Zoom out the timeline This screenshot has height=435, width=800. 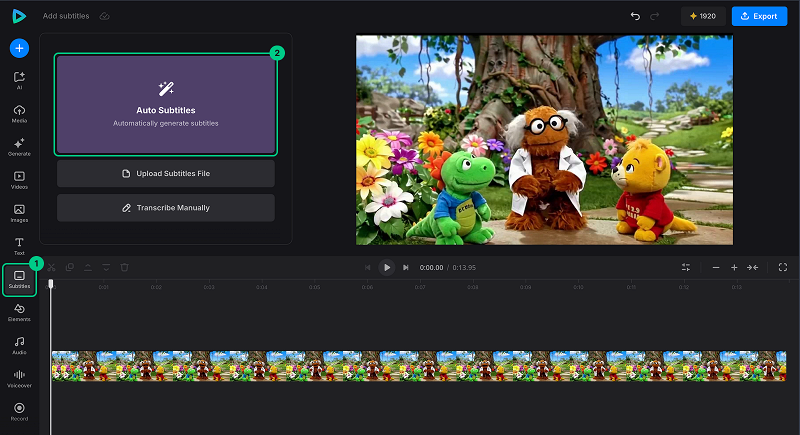pyautogui.click(x=716, y=267)
